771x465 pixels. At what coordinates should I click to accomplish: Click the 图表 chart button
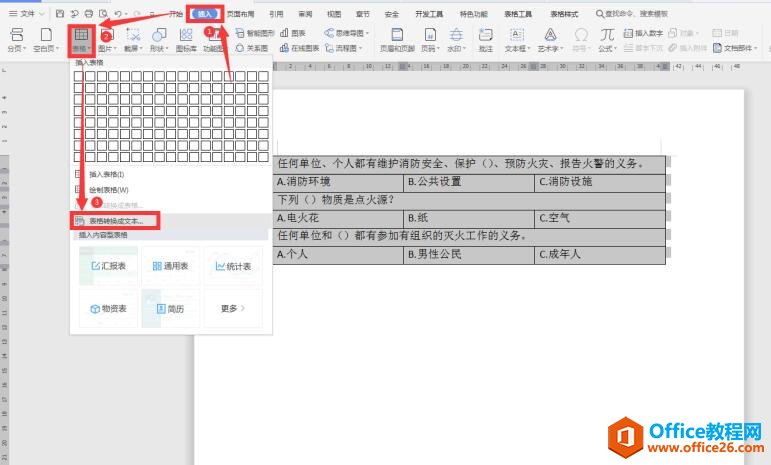click(293, 33)
